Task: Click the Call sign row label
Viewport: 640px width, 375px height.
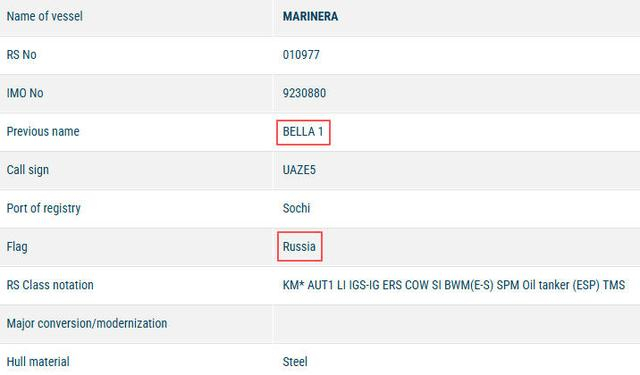Action: pyautogui.click(x=28, y=170)
